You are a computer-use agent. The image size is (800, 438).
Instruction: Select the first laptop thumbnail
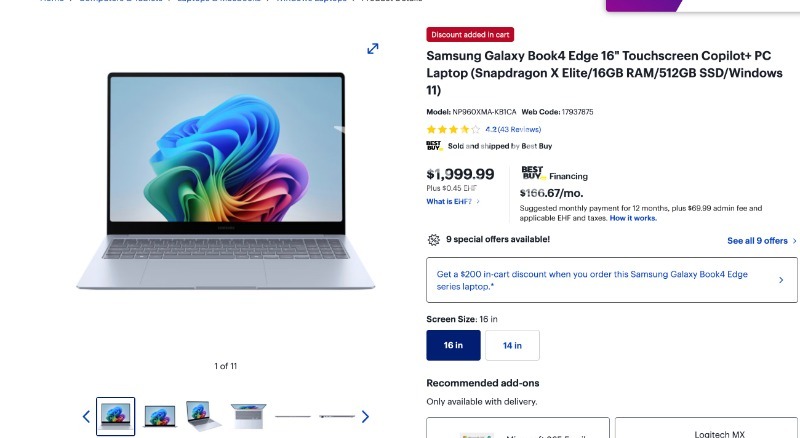[115, 416]
